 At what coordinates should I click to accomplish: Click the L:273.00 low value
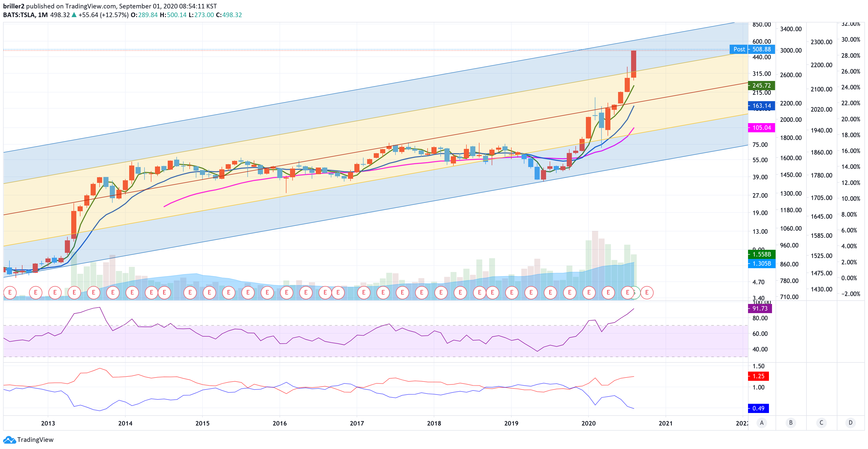(201, 15)
